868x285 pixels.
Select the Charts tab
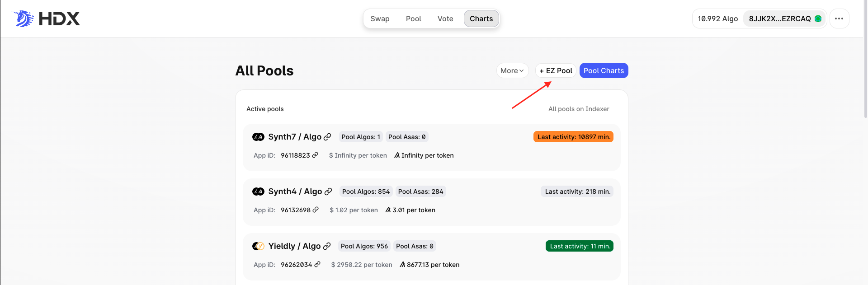pyautogui.click(x=481, y=19)
